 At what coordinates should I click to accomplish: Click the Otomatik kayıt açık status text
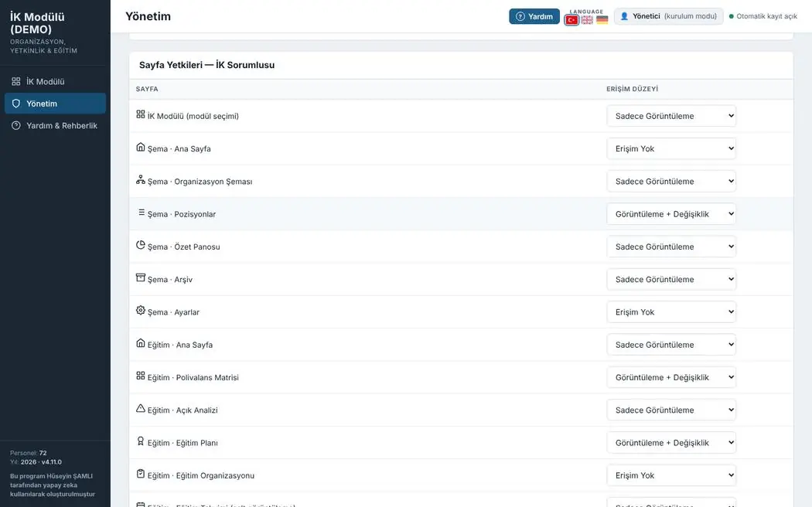[x=766, y=16]
